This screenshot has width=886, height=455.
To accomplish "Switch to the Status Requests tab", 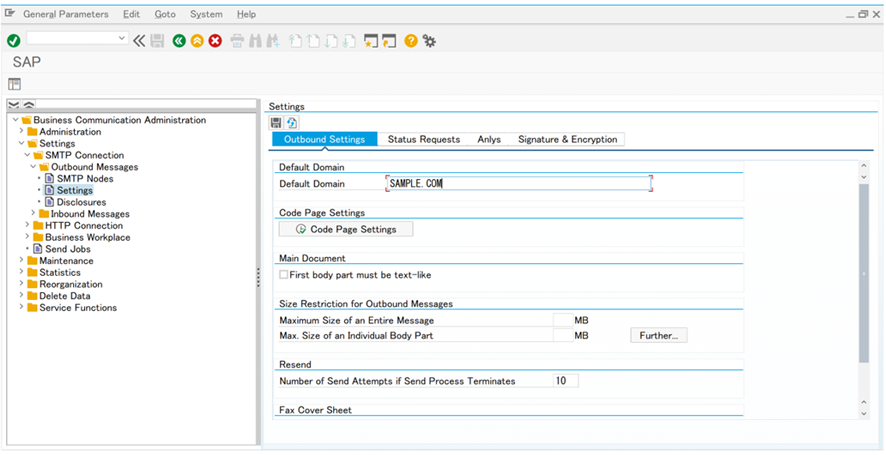I will [424, 139].
